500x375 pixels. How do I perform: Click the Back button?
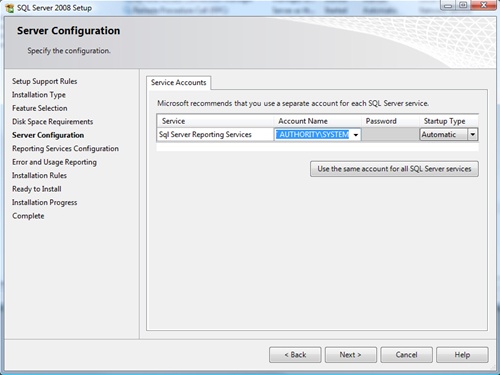[295, 355]
